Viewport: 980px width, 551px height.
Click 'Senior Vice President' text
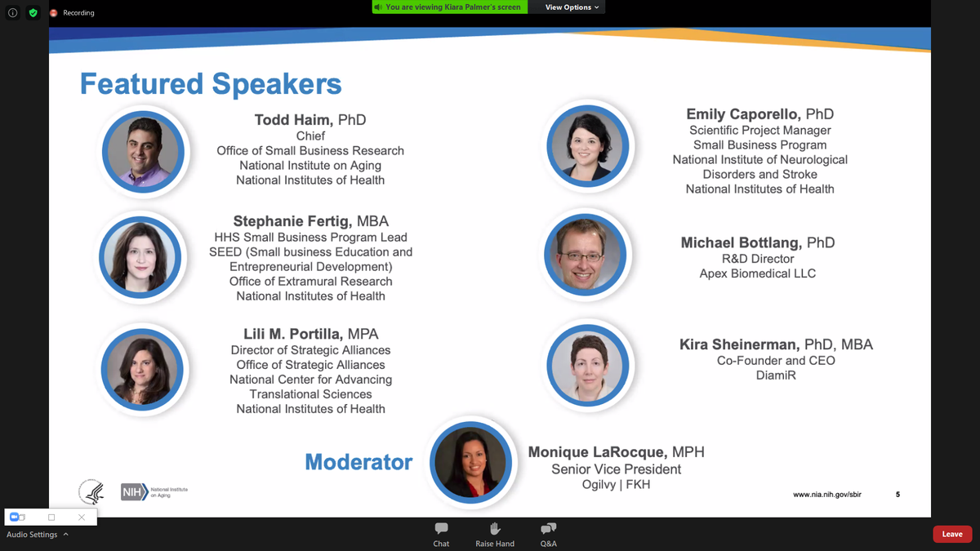[616, 469]
